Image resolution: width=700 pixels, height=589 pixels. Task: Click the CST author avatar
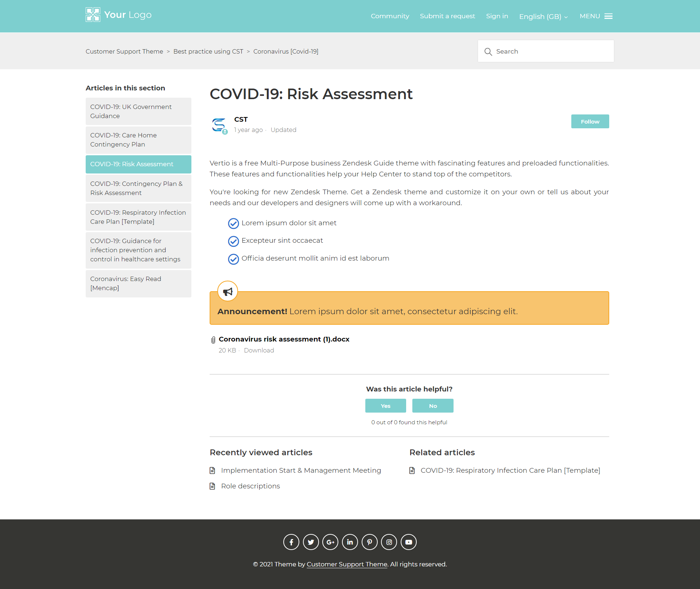coord(219,125)
